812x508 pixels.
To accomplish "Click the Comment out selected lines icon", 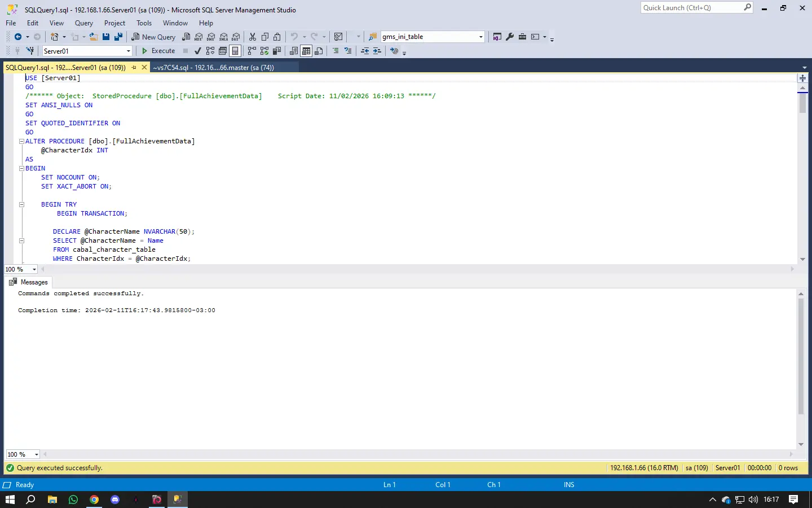I will coord(336,51).
